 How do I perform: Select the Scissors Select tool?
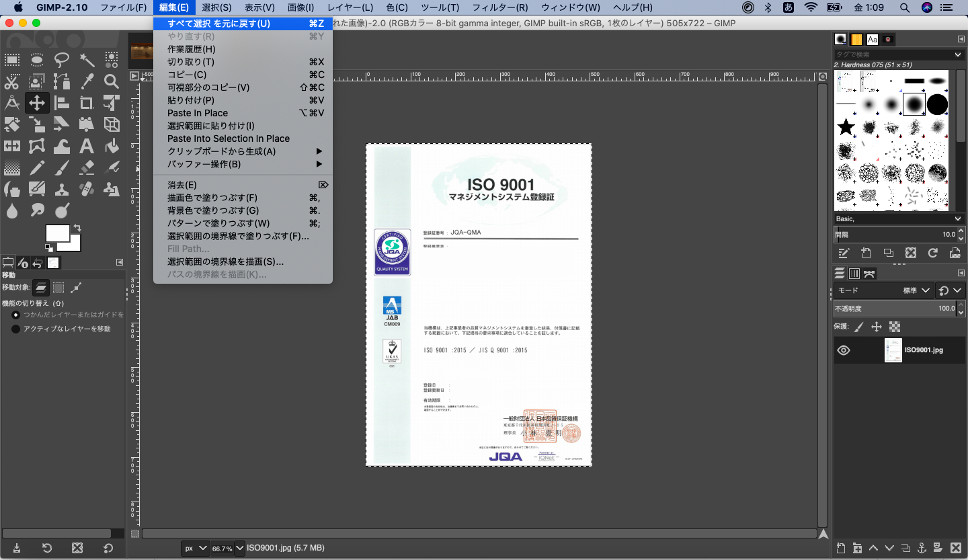coord(12,82)
